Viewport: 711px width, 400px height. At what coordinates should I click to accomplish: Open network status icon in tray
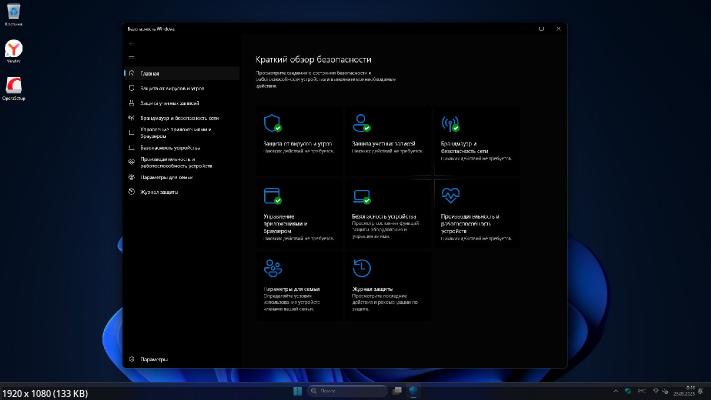point(656,391)
